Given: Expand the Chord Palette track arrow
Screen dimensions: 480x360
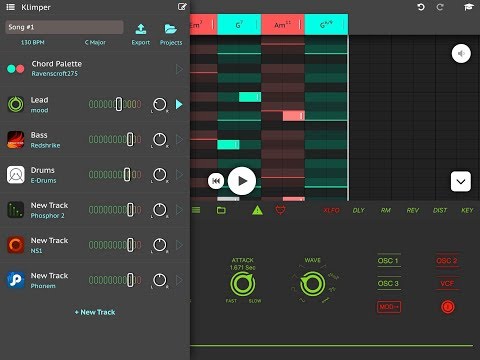Looking at the screenshot, I should click(179, 69).
